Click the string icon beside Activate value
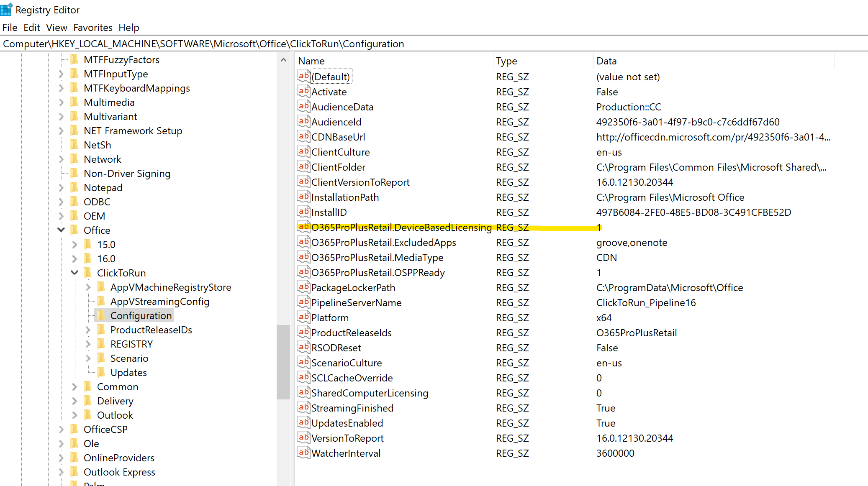This screenshot has height=486, width=868. (303, 92)
